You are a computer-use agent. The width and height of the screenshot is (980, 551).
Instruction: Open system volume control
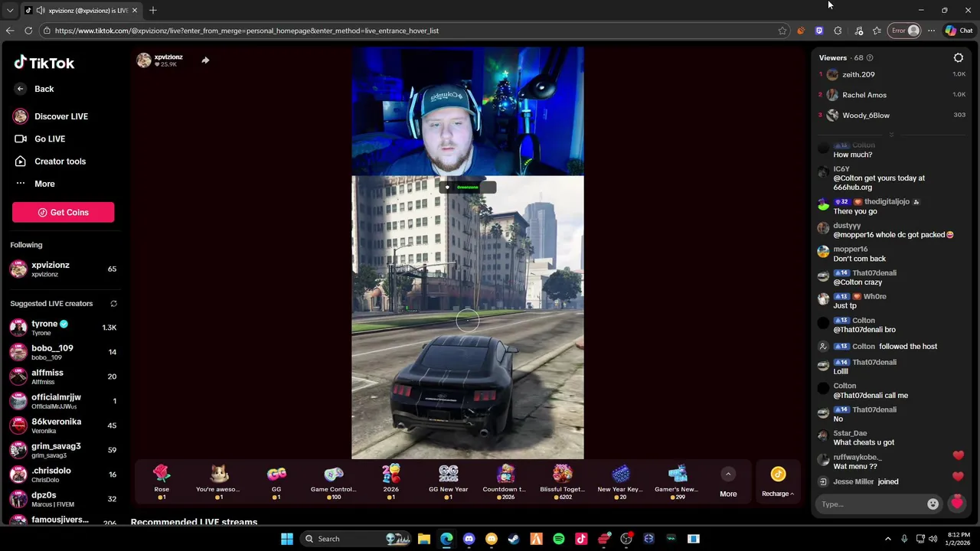coord(933,539)
